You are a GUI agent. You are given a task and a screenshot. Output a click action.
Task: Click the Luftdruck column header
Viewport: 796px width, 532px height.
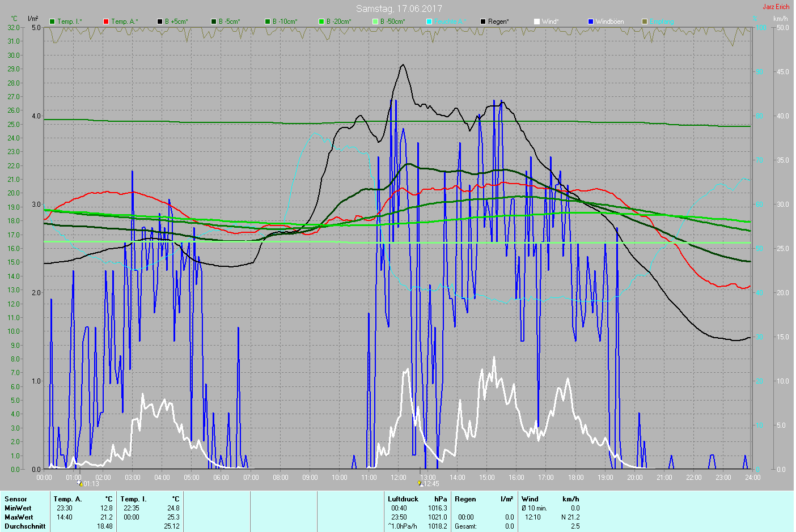403,499
